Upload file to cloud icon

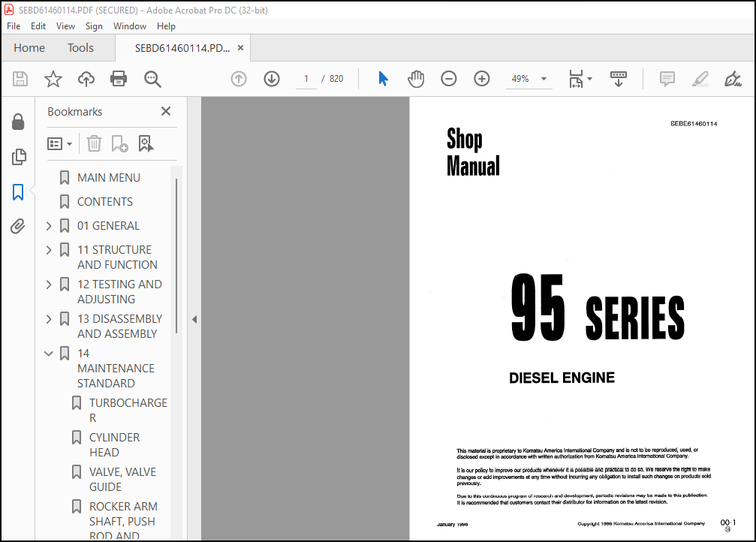(x=86, y=79)
